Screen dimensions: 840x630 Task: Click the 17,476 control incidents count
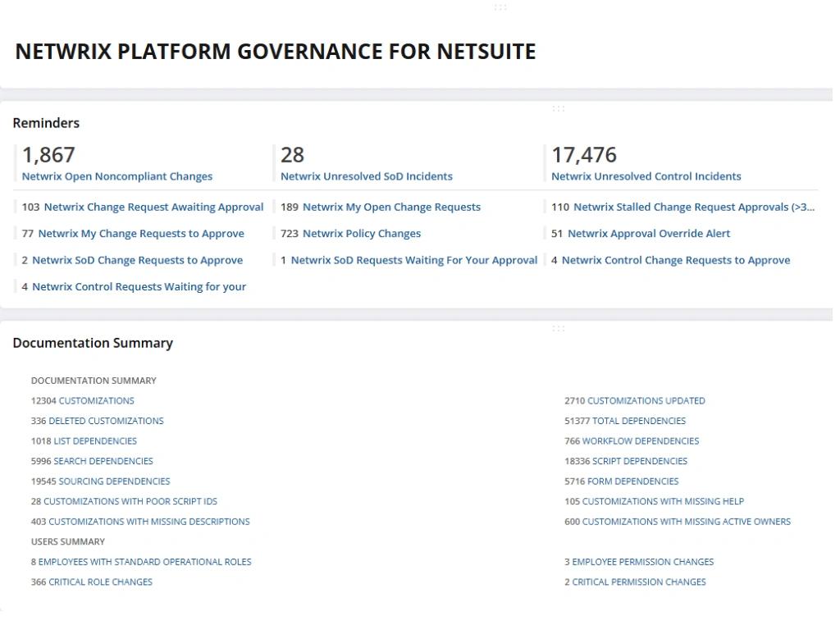click(x=584, y=155)
